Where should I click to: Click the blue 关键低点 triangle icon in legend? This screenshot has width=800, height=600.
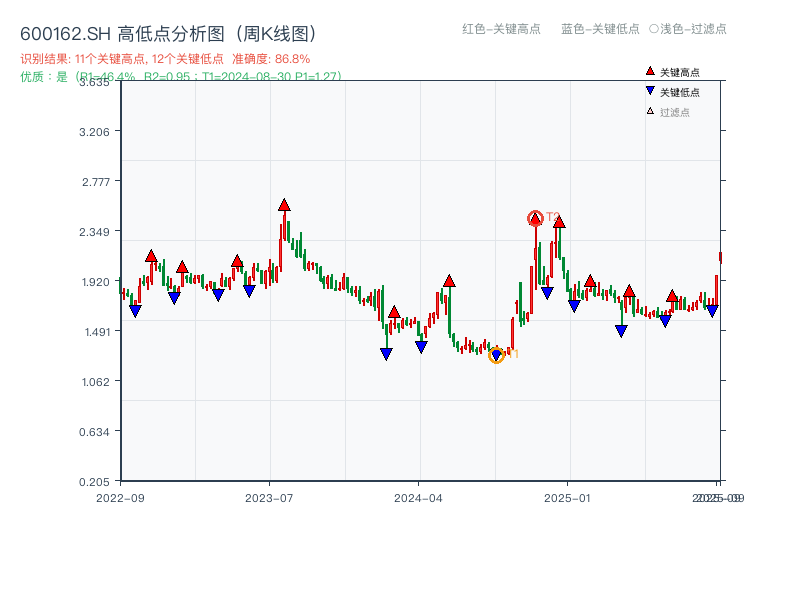(x=650, y=91)
